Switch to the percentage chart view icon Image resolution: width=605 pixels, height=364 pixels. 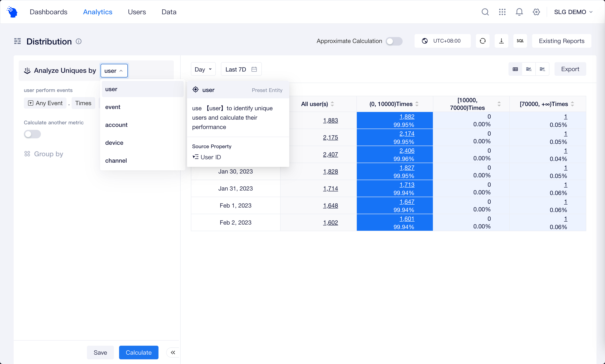point(542,69)
